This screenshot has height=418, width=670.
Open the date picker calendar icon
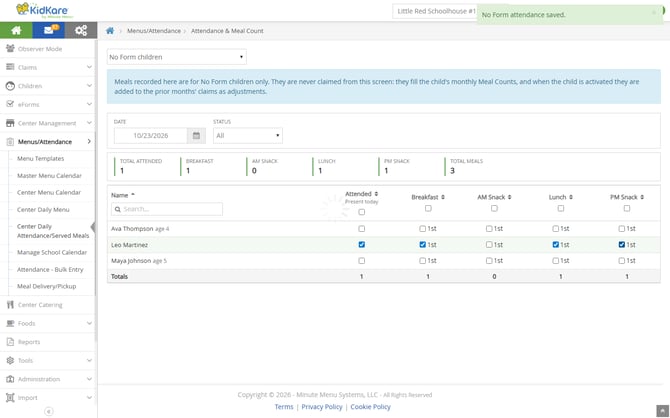click(196, 135)
